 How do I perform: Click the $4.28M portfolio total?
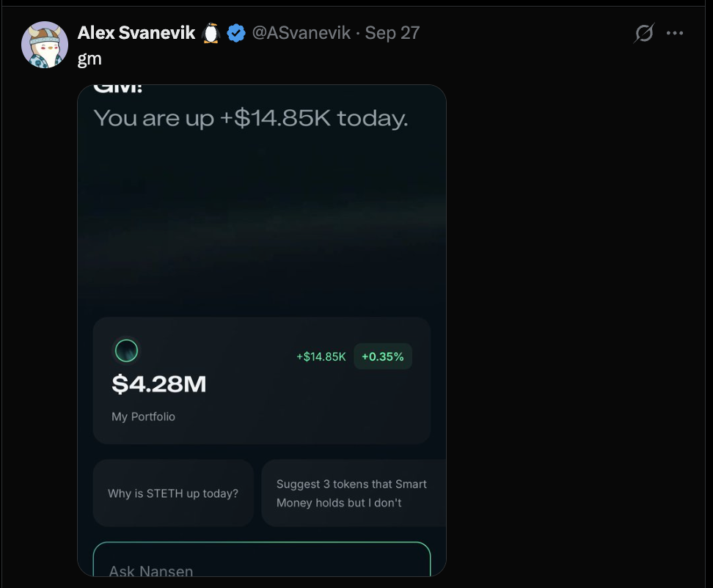point(158,384)
